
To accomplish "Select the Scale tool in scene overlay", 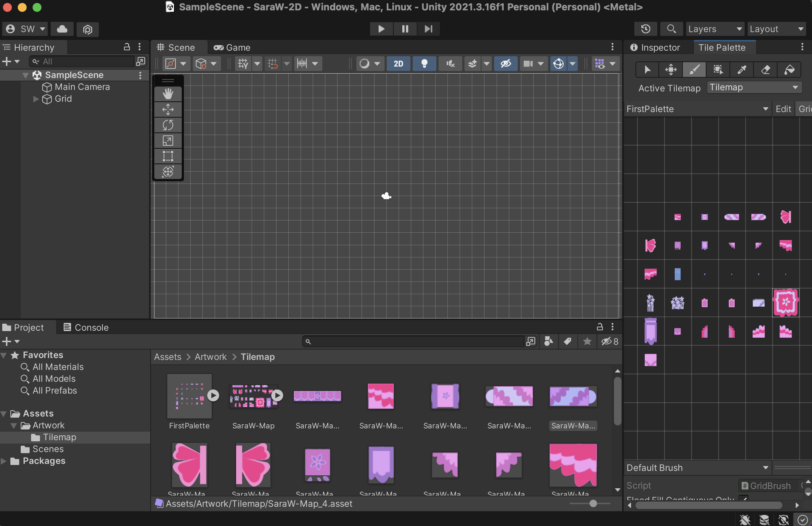I will [168, 141].
